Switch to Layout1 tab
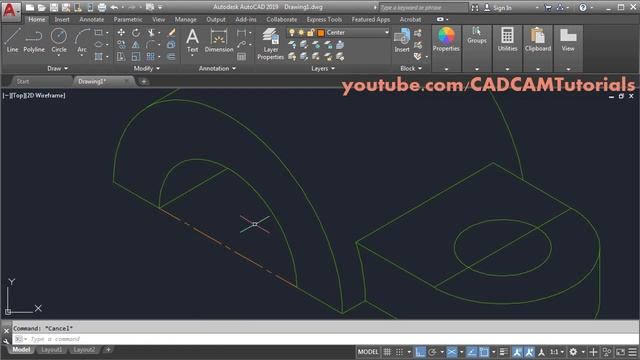The width and height of the screenshot is (640, 360). coord(52,350)
